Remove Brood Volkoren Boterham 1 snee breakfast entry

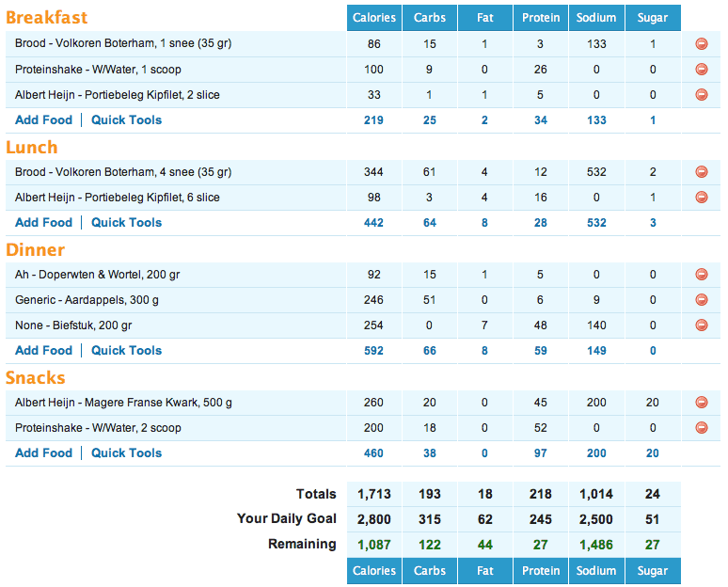click(701, 43)
